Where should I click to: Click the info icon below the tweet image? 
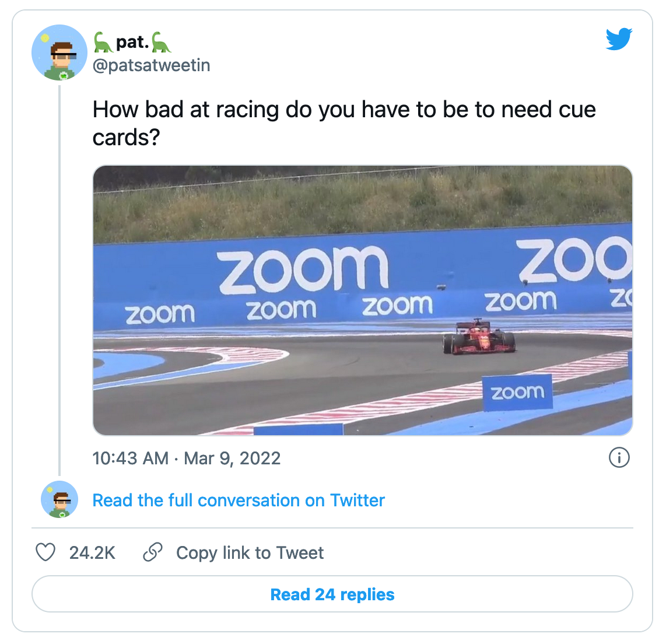620,459
